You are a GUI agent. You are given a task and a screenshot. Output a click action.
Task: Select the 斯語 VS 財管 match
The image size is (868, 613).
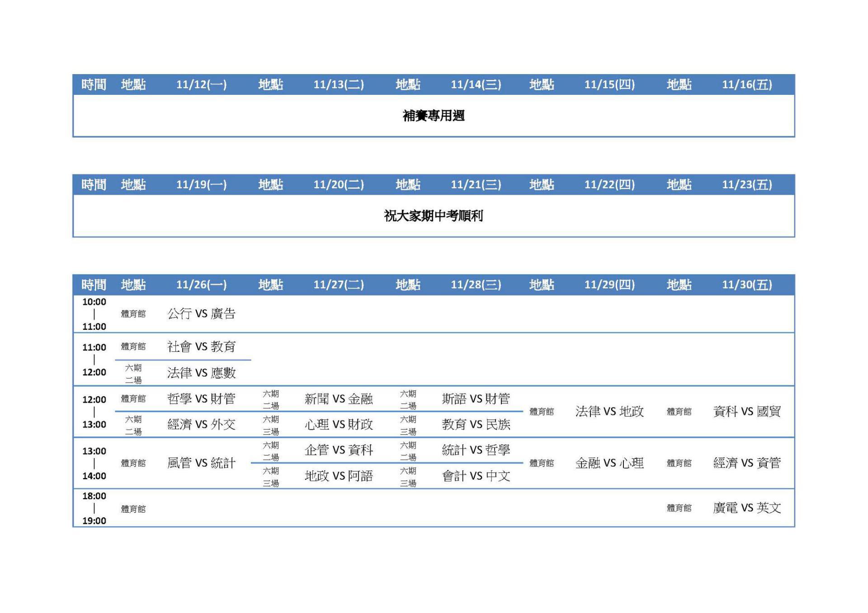click(476, 398)
